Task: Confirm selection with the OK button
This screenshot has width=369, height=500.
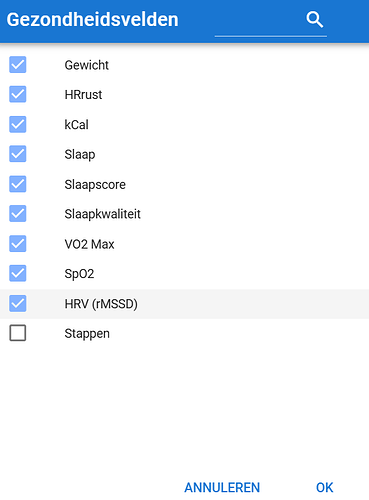Action: point(324,487)
